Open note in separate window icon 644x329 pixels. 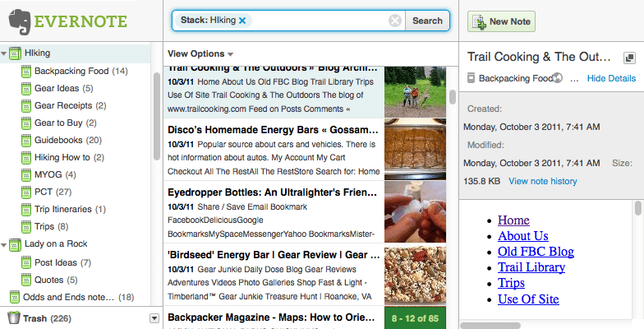[629, 58]
